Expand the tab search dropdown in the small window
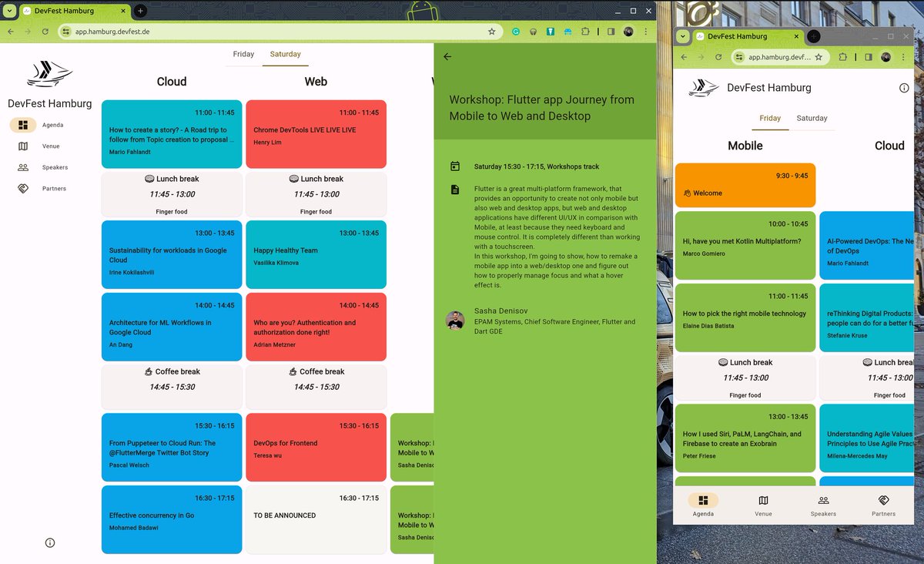This screenshot has height=564, width=924. point(682,36)
